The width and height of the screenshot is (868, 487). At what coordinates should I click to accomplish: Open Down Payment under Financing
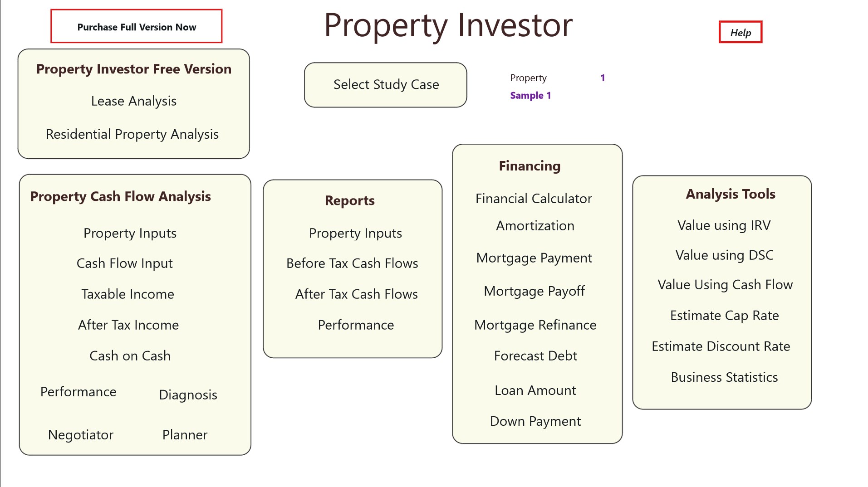(x=535, y=421)
